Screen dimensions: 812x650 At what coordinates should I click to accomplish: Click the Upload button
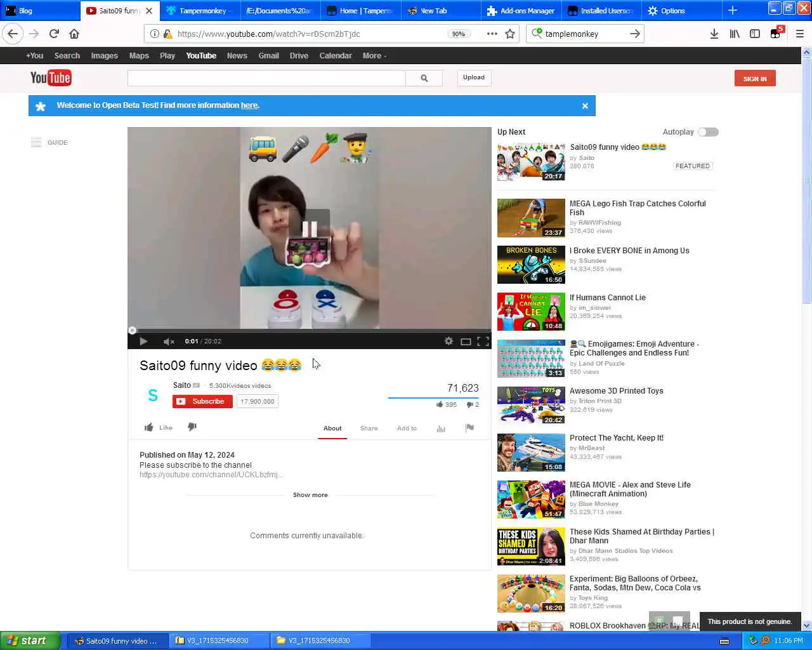[x=473, y=77]
